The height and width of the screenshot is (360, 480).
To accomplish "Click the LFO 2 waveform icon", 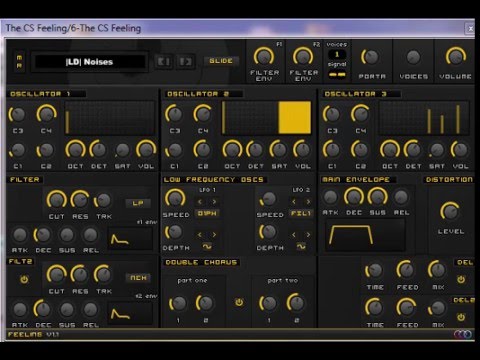I will (x=301, y=247).
